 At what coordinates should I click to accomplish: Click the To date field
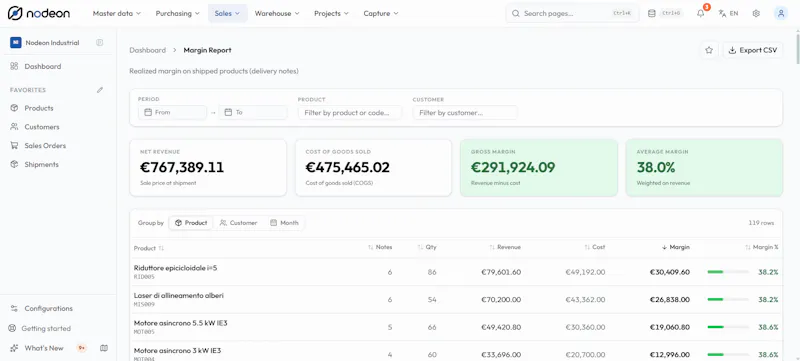(253, 112)
